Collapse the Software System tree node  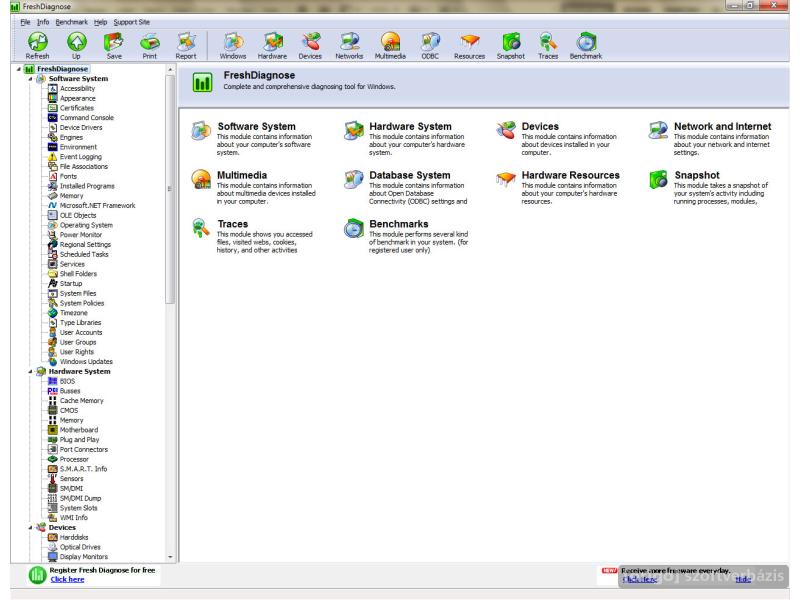pos(30,79)
